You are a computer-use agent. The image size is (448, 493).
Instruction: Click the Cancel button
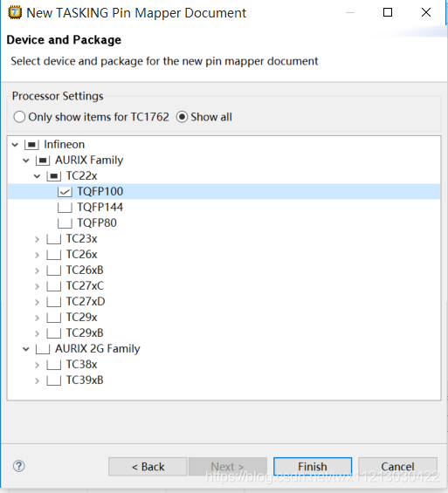tap(397, 467)
